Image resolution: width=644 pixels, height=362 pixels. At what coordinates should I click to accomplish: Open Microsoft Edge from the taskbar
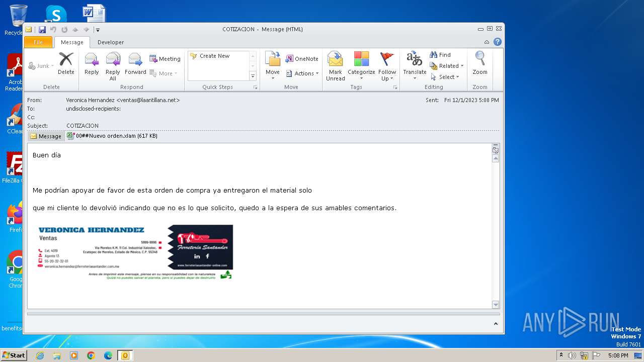(108, 355)
